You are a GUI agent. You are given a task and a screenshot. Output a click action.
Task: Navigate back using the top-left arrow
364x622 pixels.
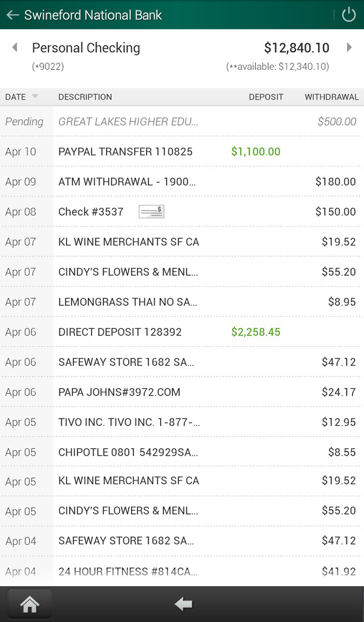pyautogui.click(x=12, y=15)
